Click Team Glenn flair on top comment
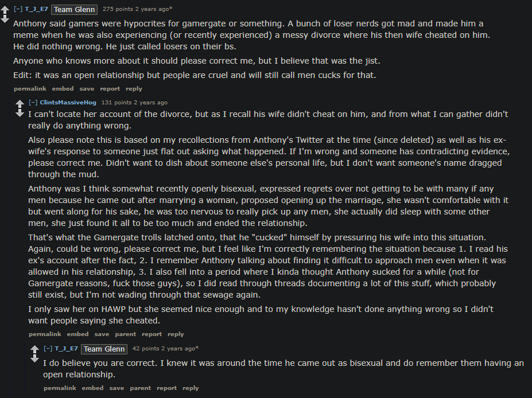532x398 pixels. pyautogui.click(x=74, y=10)
